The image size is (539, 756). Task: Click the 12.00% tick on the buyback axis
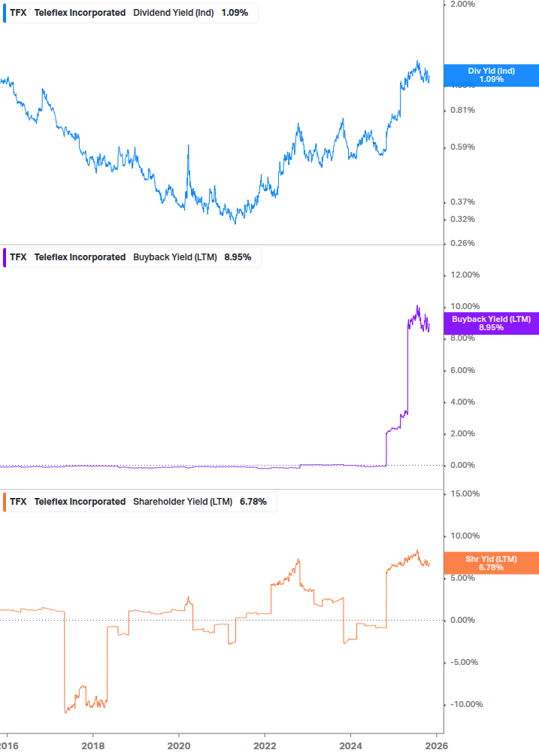tap(465, 275)
